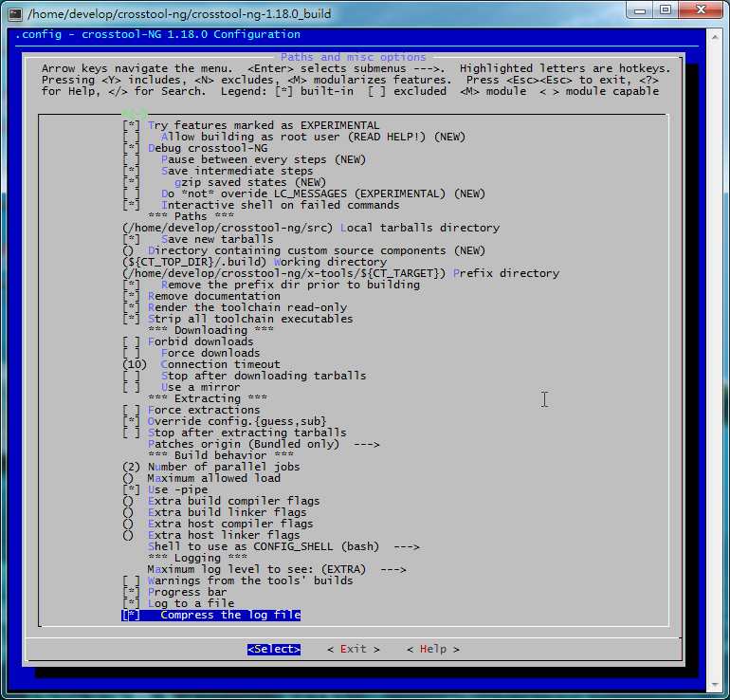Click the *** Paths *** section label

[x=191, y=216]
